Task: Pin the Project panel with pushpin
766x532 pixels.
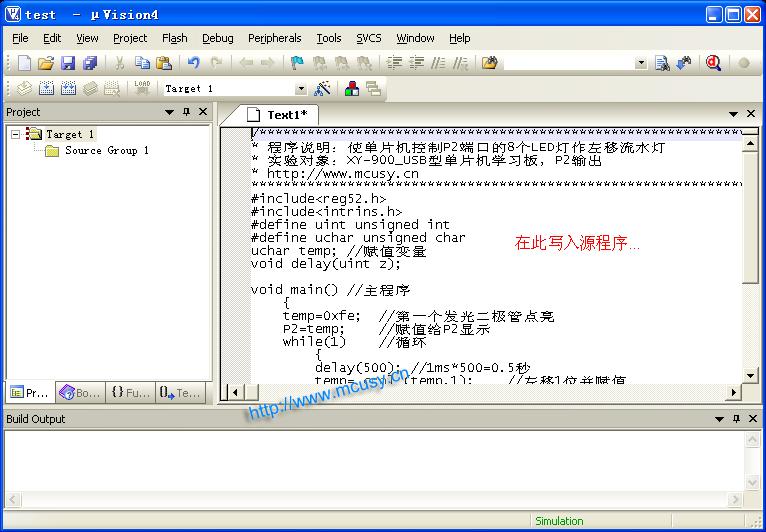Action: (186, 112)
